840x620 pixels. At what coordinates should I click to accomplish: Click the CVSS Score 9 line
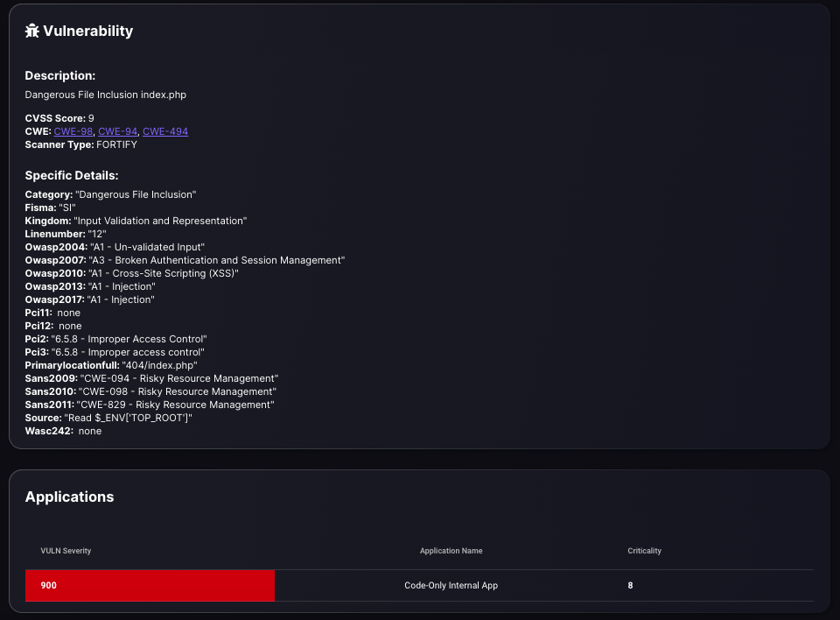pyautogui.click(x=59, y=118)
